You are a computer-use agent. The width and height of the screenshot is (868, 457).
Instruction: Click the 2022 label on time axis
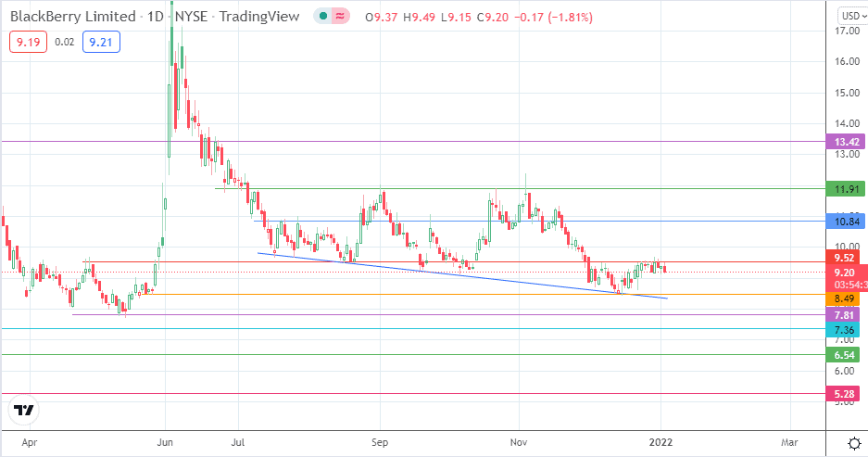pyautogui.click(x=660, y=442)
